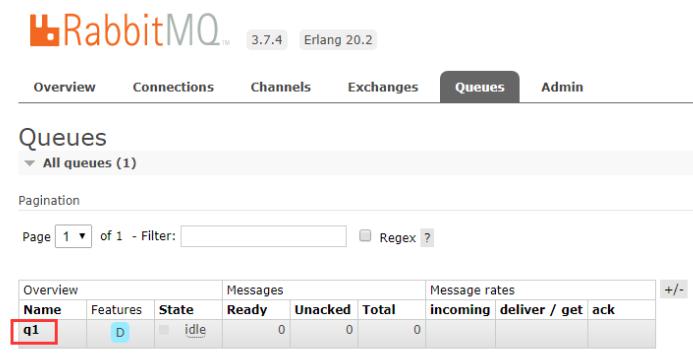Sort by ack rate column

(603, 310)
